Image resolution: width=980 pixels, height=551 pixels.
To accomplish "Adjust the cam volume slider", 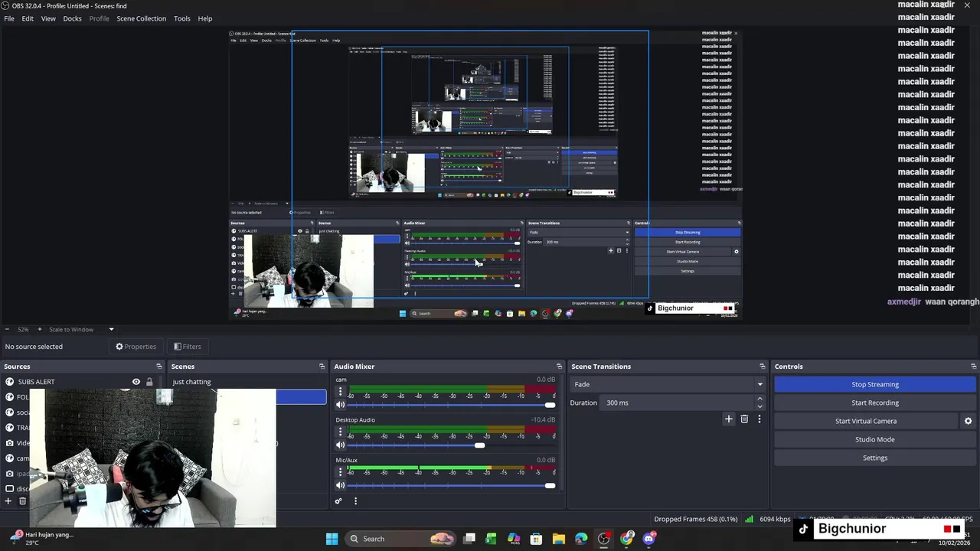I will point(452,405).
